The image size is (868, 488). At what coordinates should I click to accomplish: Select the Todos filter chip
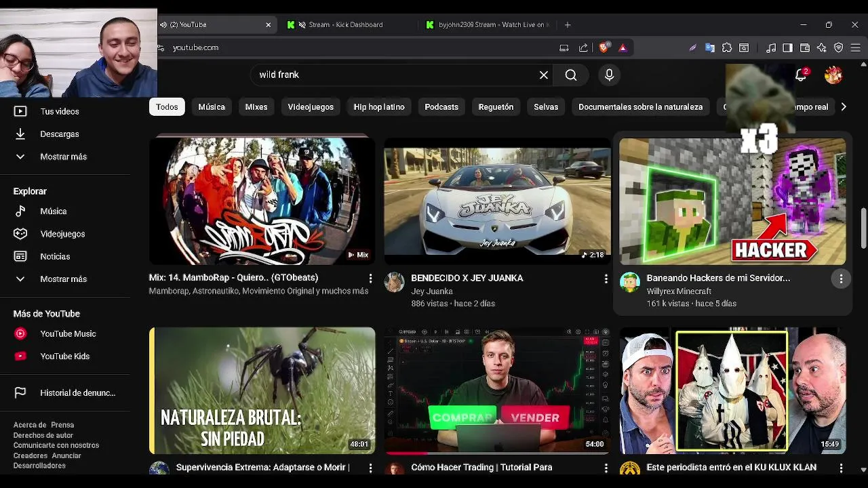point(167,107)
